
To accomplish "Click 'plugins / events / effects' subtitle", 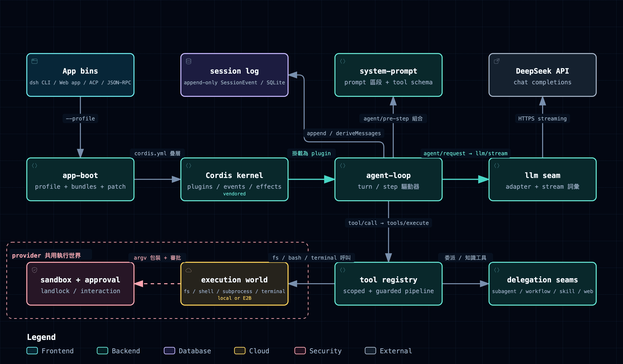I will [234, 187].
